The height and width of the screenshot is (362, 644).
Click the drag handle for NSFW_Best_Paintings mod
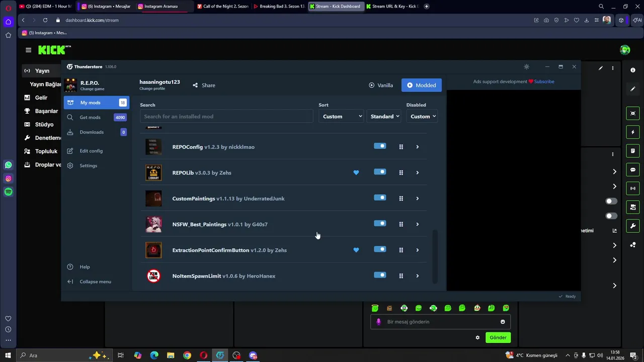(x=401, y=224)
